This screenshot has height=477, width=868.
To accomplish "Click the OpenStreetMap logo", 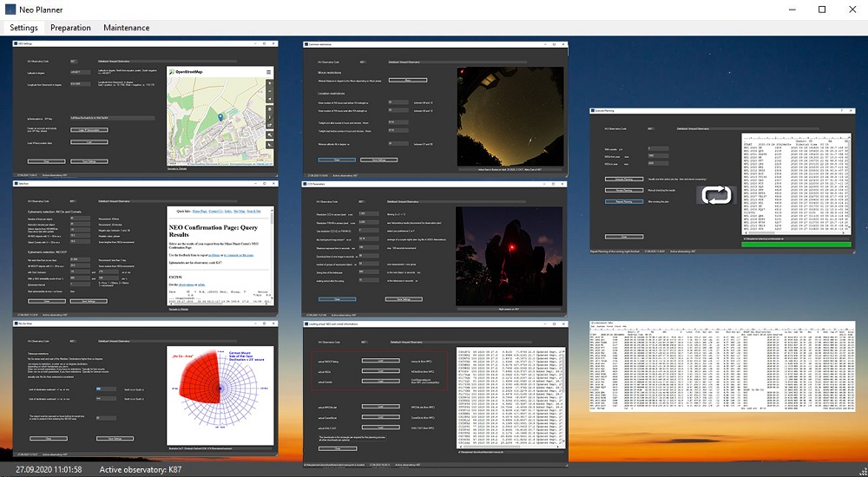I will (x=171, y=72).
